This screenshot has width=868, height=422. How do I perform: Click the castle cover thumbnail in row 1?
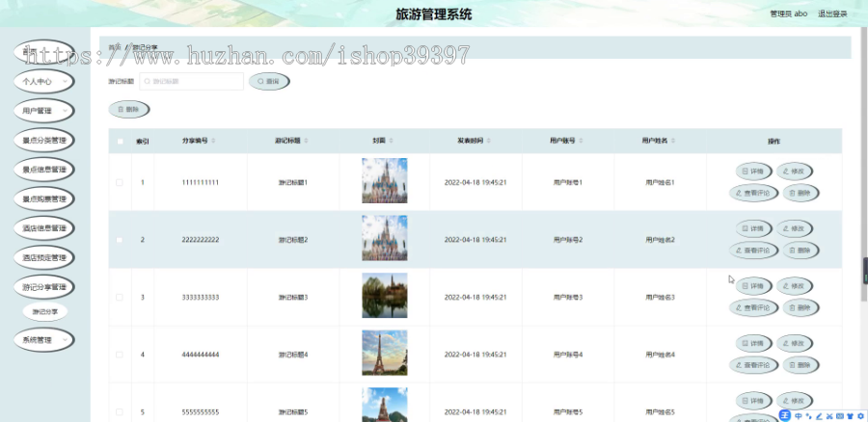[x=385, y=180]
